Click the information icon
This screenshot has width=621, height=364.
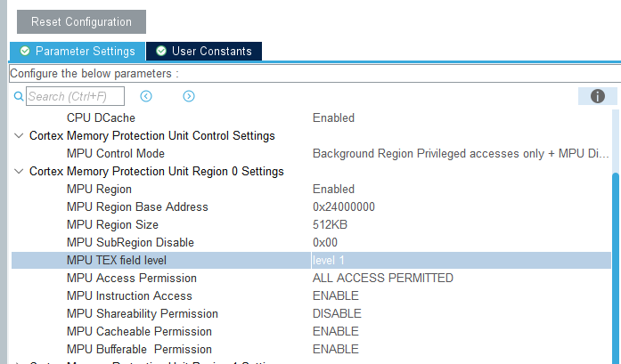(597, 96)
